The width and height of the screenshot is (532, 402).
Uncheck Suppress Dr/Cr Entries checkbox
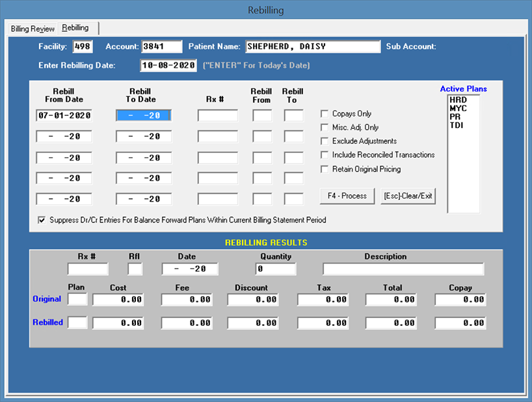click(42, 220)
